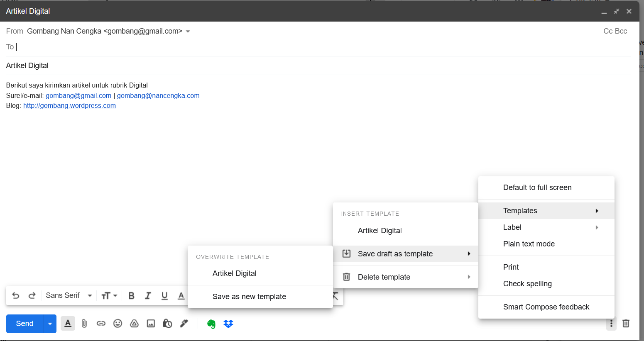Image resolution: width=644 pixels, height=341 pixels.
Task: Open the Sans Serif font dropdown
Action: (69, 295)
